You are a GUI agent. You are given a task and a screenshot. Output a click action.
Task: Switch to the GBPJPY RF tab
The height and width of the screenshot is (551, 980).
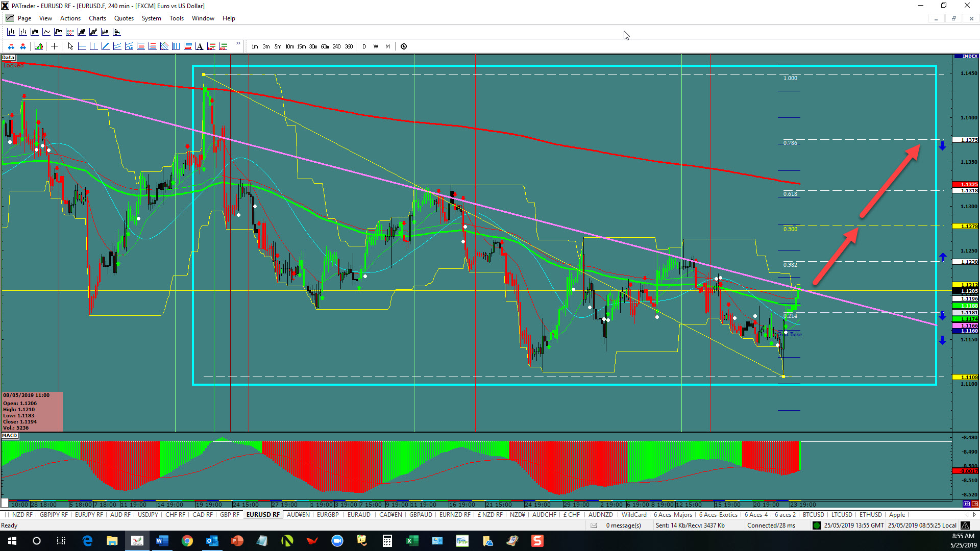pyautogui.click(x=54, y=515)
